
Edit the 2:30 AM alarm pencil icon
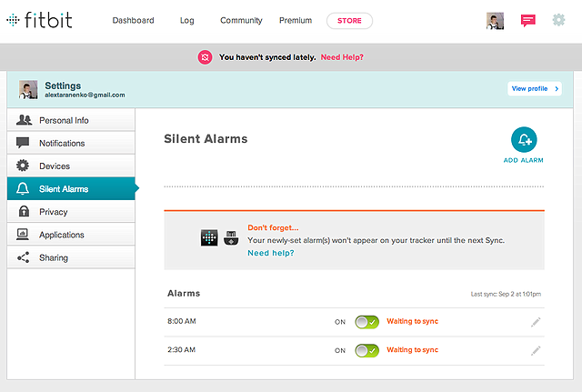point(536,350)
